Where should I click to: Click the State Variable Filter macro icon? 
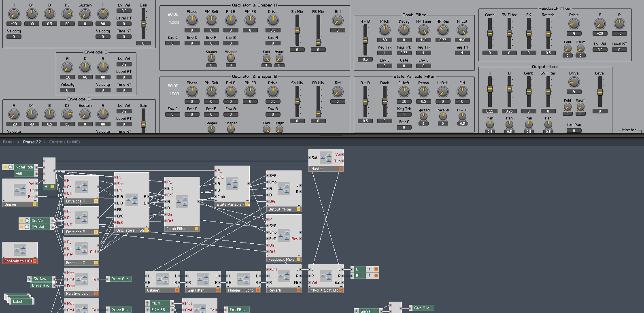coord(232,184)
